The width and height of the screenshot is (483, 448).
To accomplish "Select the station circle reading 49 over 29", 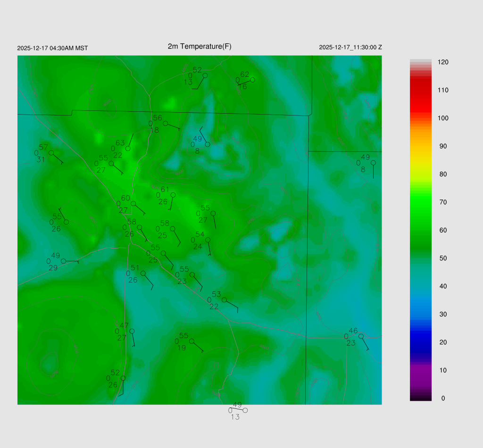I will pos(63,261).
